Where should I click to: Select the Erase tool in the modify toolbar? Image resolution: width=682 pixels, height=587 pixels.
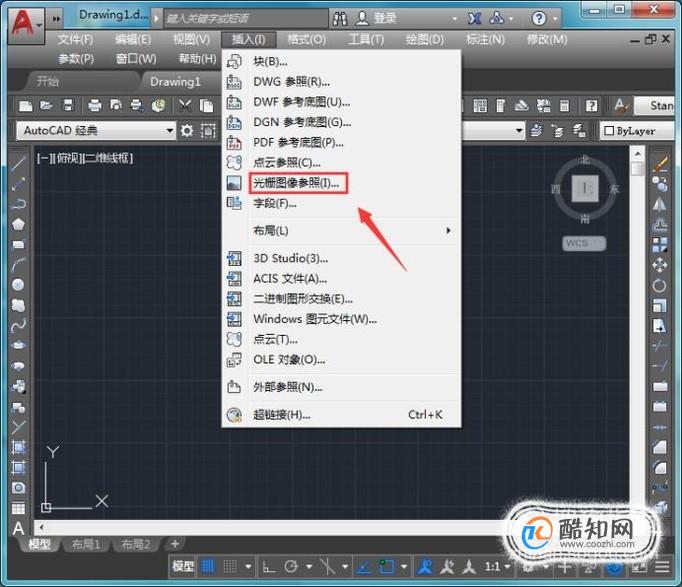click(x=660, y=164)
